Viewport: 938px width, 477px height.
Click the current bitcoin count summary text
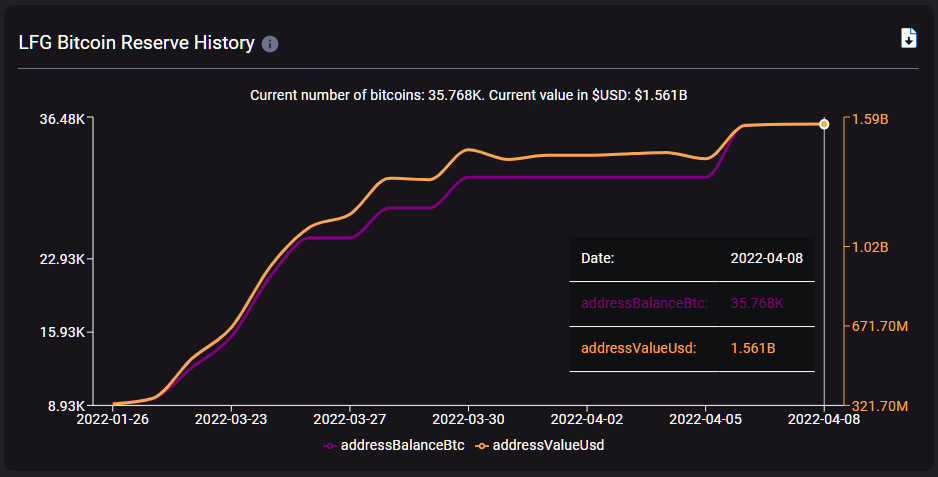[468, 95]
